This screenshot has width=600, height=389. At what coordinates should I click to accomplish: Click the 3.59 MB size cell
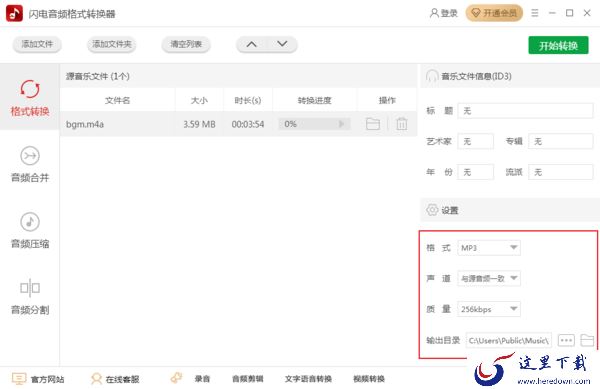pyautogui.click(x=199, y=124)
